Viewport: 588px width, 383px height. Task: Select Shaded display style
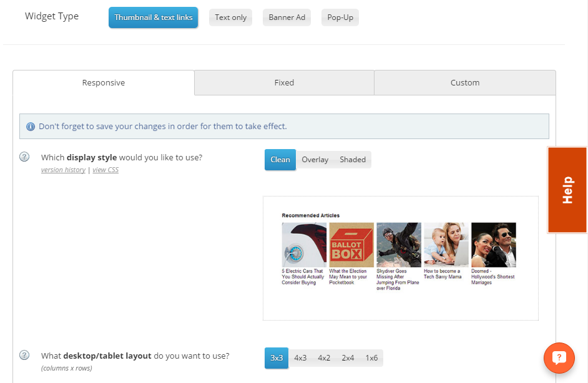[353, 160]
